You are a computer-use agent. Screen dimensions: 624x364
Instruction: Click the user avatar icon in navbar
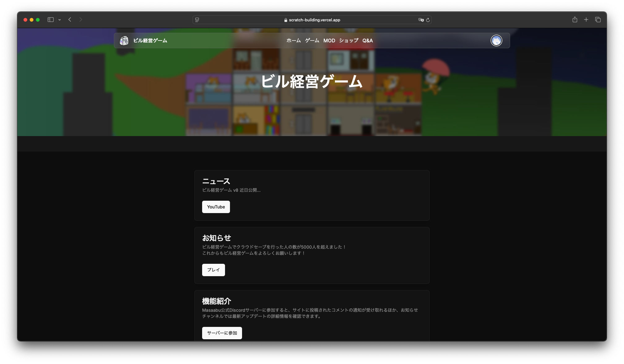click(x=496, y=41)
